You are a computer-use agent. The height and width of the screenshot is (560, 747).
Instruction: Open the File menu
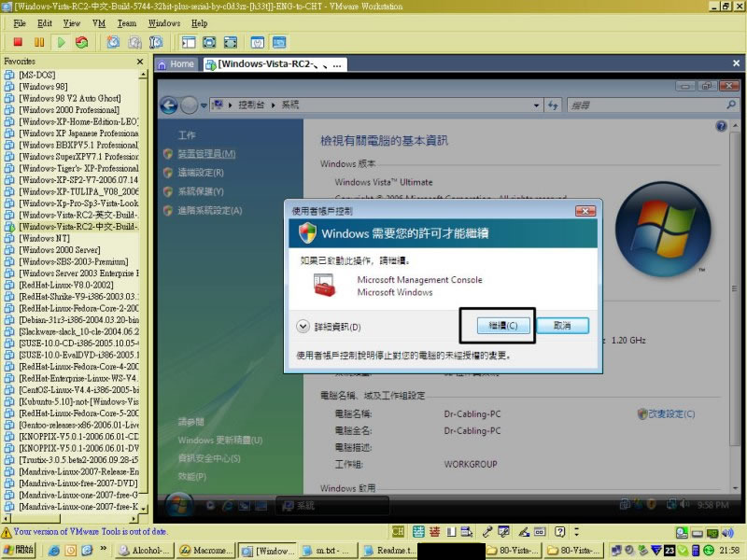pos(20,22)
